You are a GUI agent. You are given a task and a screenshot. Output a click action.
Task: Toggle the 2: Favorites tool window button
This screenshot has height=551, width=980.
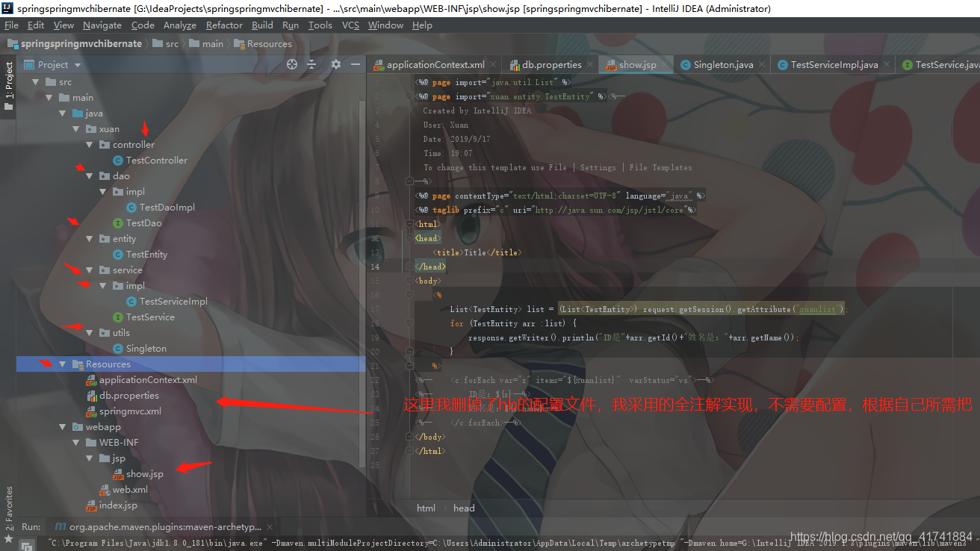point(9,508)
